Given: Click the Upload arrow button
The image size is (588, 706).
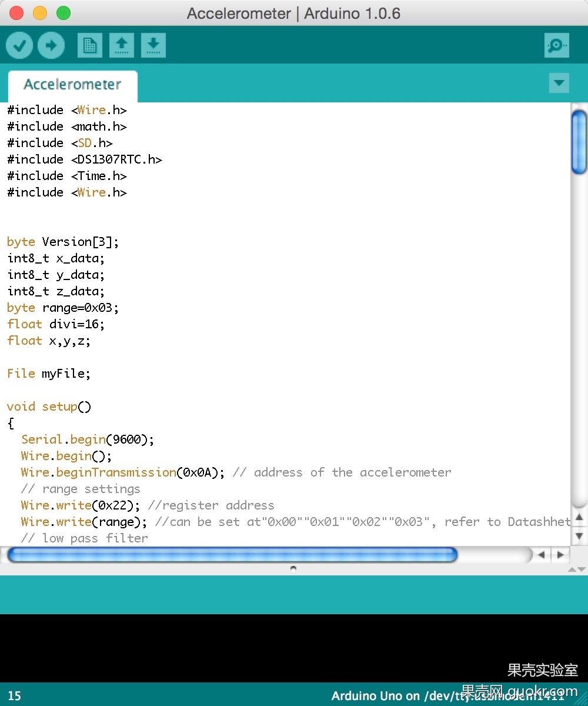Looking at the screenshot, I should [x=51, y=45].
